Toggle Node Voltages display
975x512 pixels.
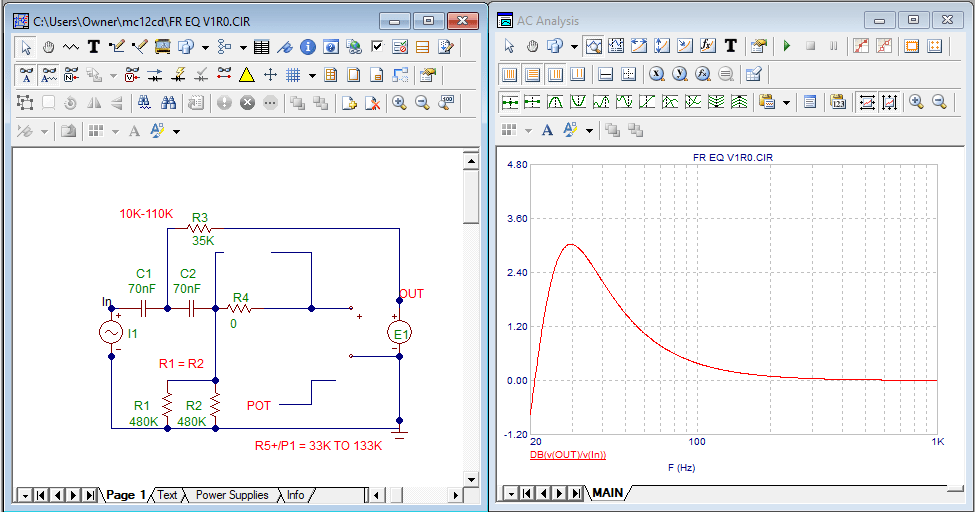[x=132, y=75]
